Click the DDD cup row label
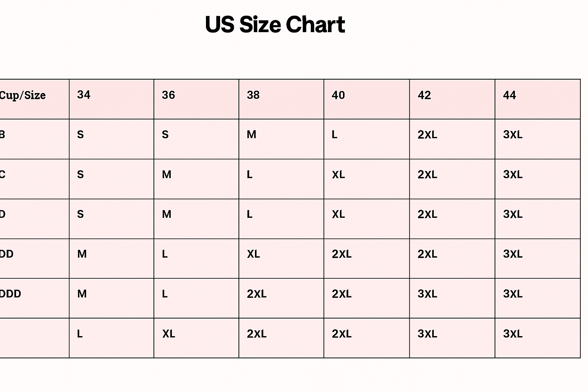Image resolution: width=588 pixels, height=392 pixels. coord(34,298)
